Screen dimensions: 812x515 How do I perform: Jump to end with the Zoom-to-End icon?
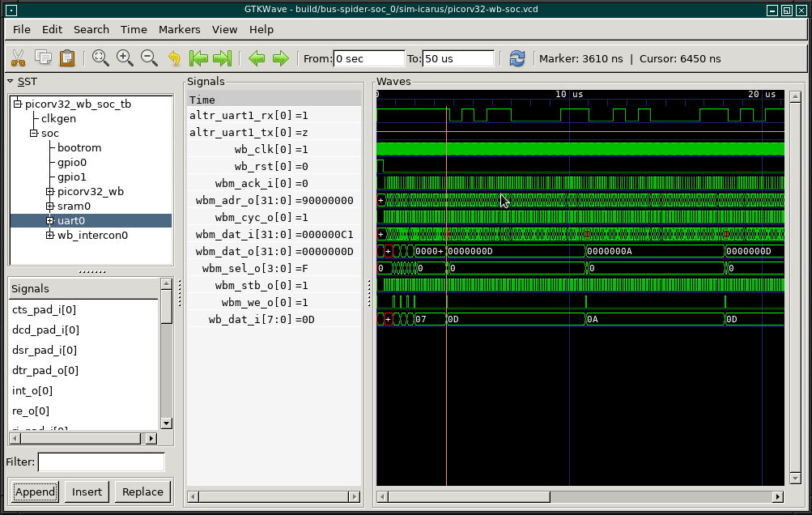tap(223, 58)
